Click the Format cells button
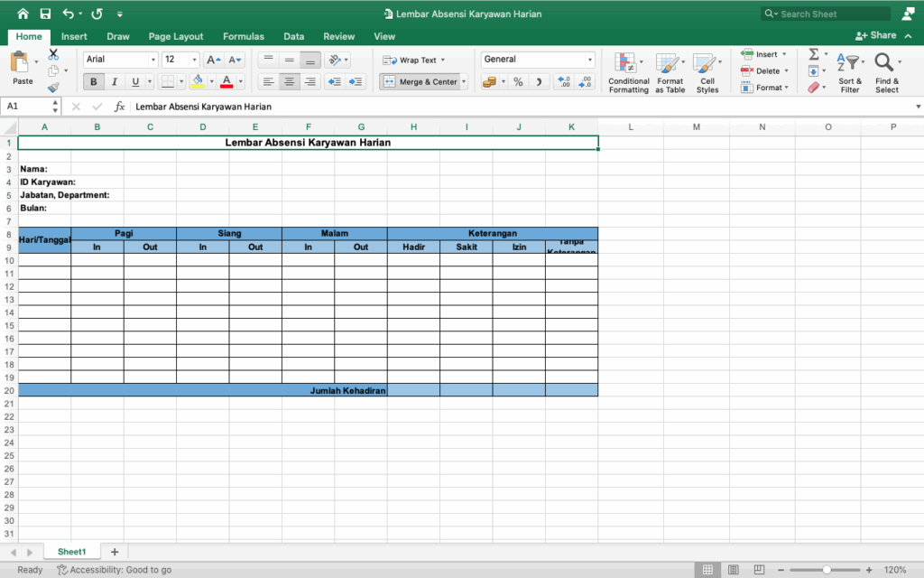This screenshot has height=578, width=924. click(x=764, y=88)
